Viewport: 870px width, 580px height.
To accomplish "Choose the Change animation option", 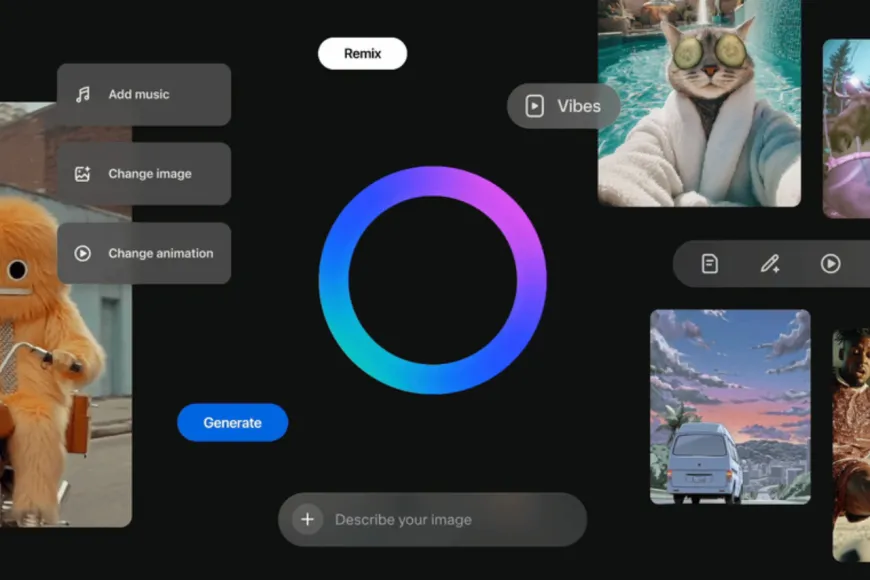I will click(x=144, y=254).
